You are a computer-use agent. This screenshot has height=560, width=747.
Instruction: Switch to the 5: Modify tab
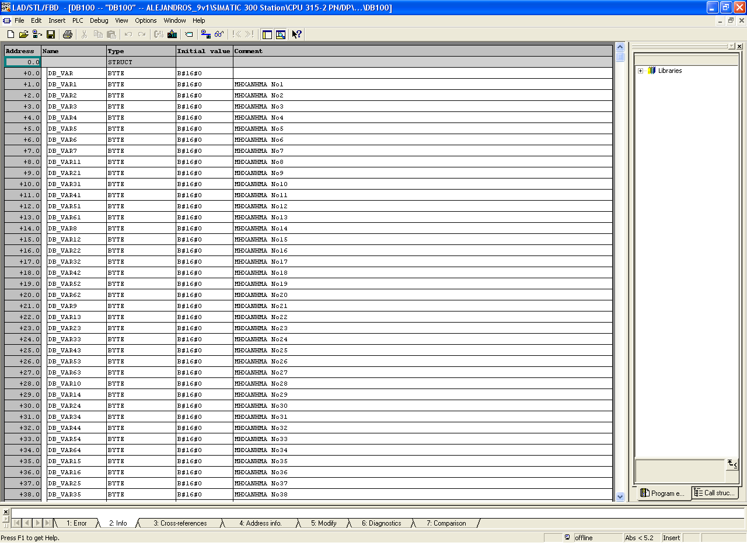pyautogui.click(x=324, y=523)
